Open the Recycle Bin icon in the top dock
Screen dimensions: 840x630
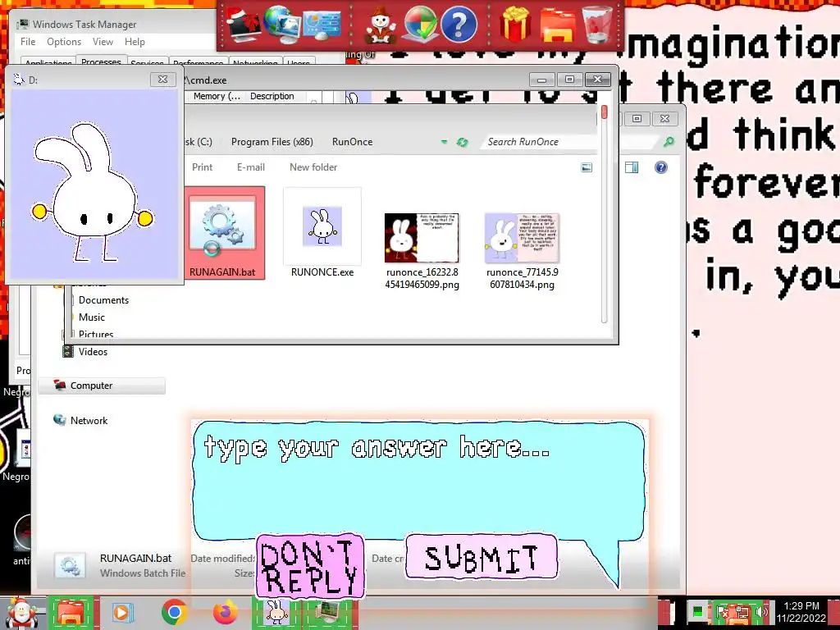pos(598,25)
